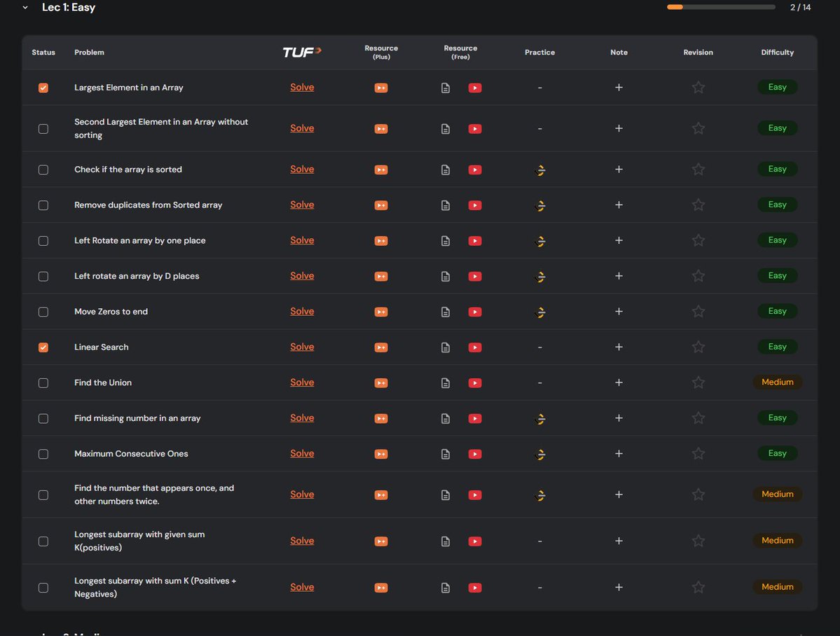Tick the Remove duplicates from Sorted array checkbox
Viewport: 840px width, 636px height.
(x=43, y=205)
